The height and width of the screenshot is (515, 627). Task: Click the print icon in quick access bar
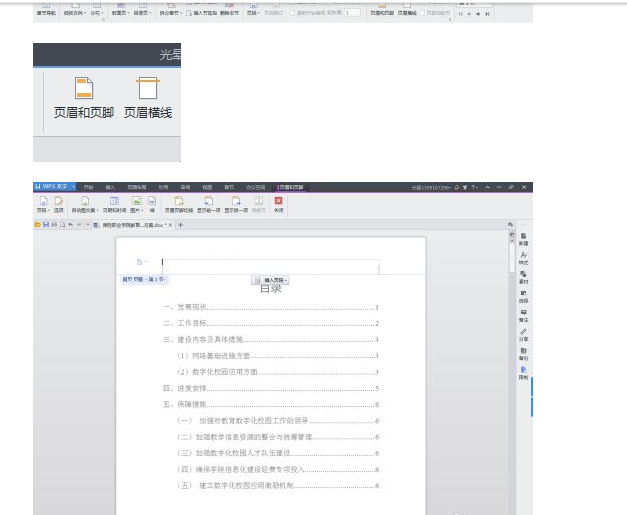click(x=54, y=225)
